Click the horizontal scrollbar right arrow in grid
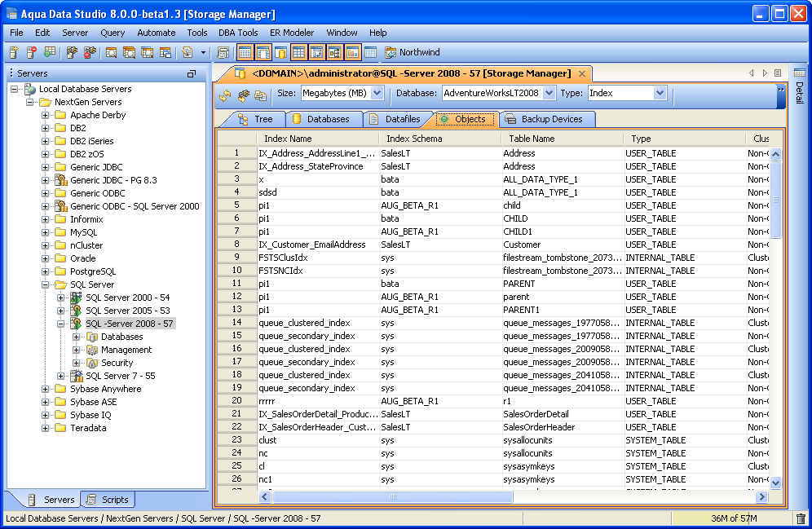Image resolution: width=812 pixels, height=529 pixels. (x=761, y=496)
